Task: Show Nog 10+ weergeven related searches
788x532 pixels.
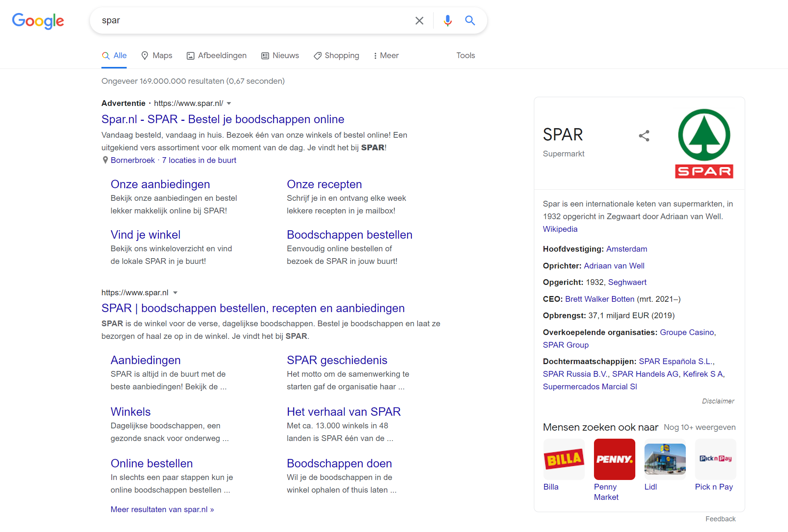Action: click(x=699, y=427)
